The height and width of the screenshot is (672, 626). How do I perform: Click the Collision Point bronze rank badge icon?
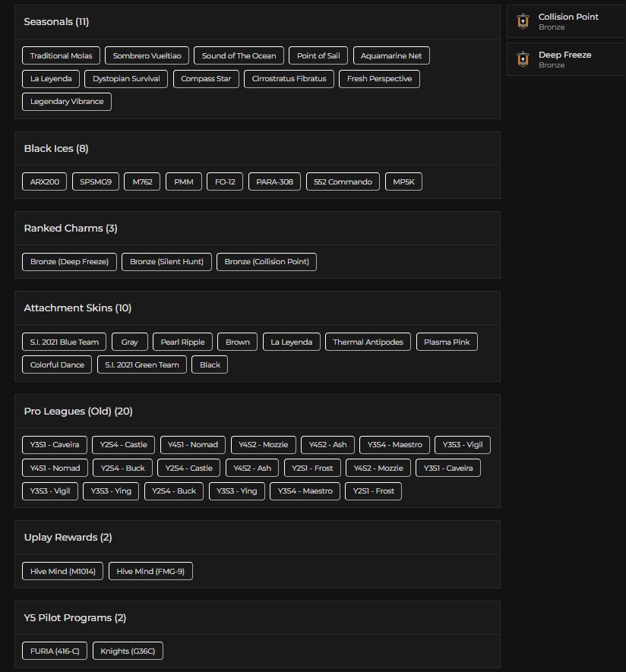523,21
